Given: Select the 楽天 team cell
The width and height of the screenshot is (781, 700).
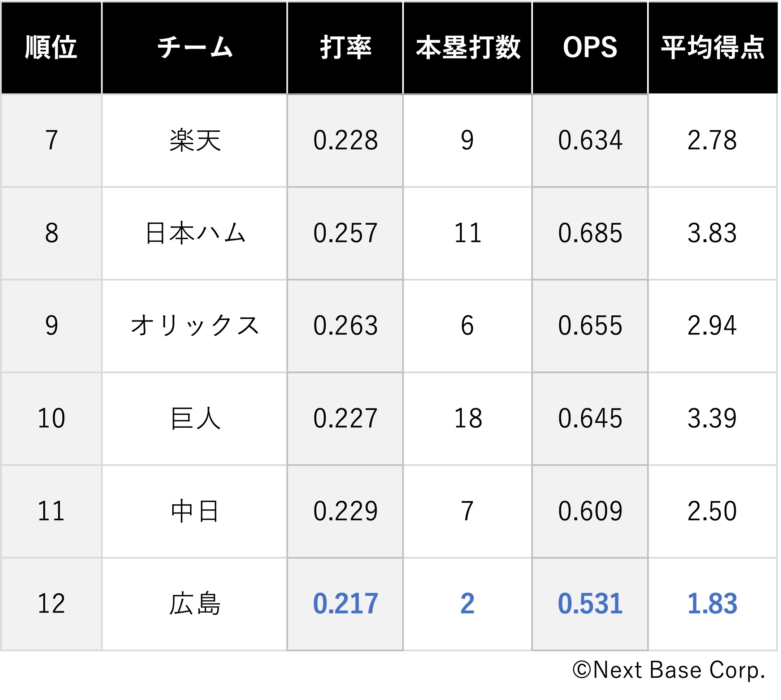Looking at the screenshot, I should pos(195,141).
